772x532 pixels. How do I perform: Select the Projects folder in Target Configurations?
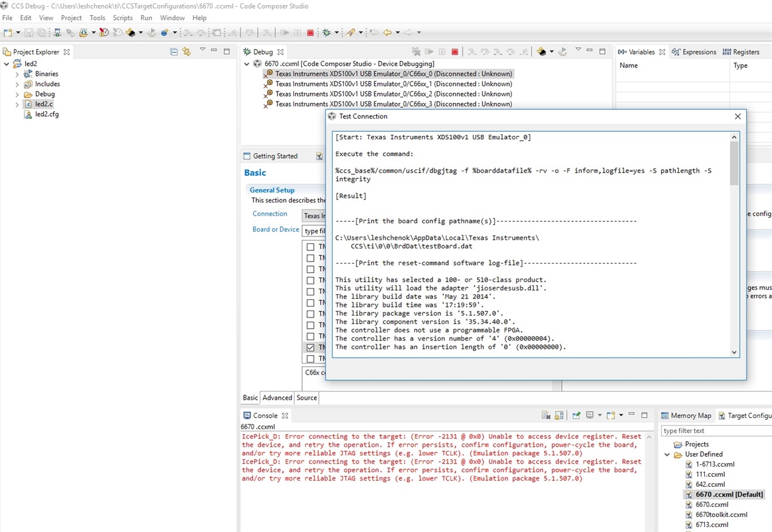(691, 444)
